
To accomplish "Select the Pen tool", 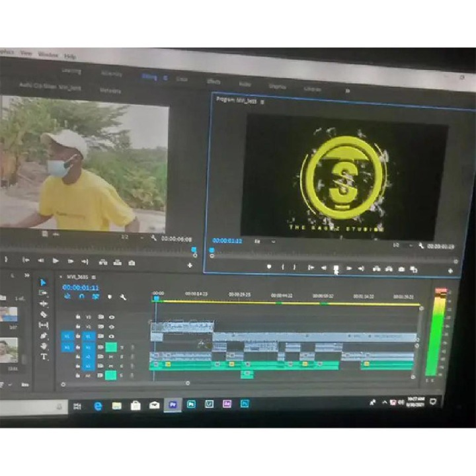I will (x=44, y=336).
